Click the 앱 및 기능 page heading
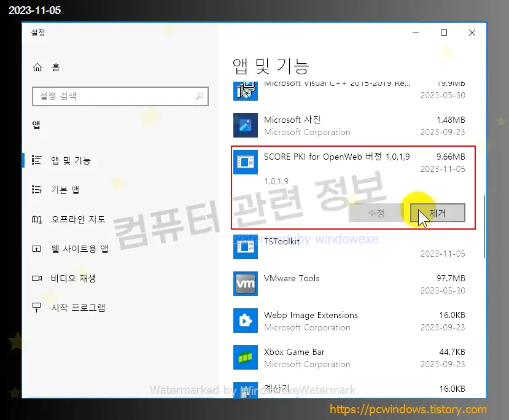This screenshot has height=420, width=509. tap(271, 66)
